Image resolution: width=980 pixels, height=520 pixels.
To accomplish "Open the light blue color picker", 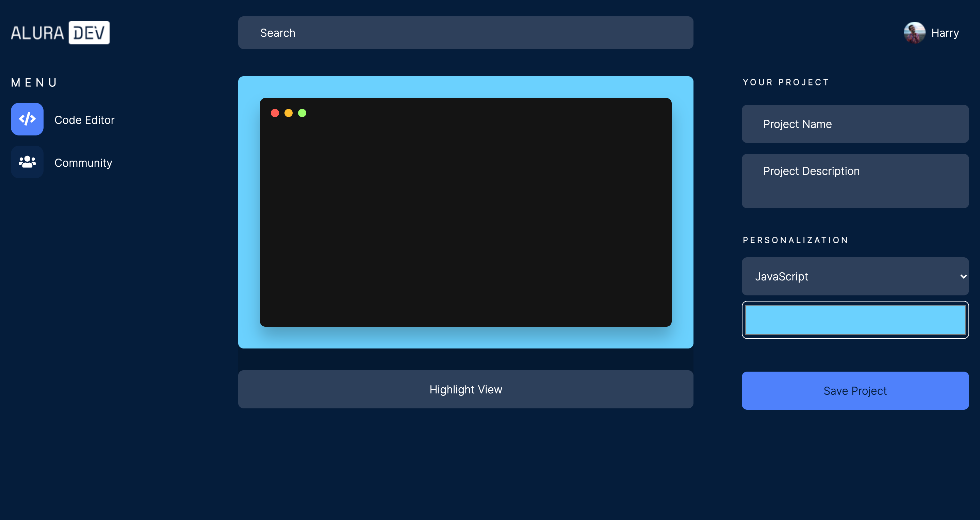I will [855, 320].
